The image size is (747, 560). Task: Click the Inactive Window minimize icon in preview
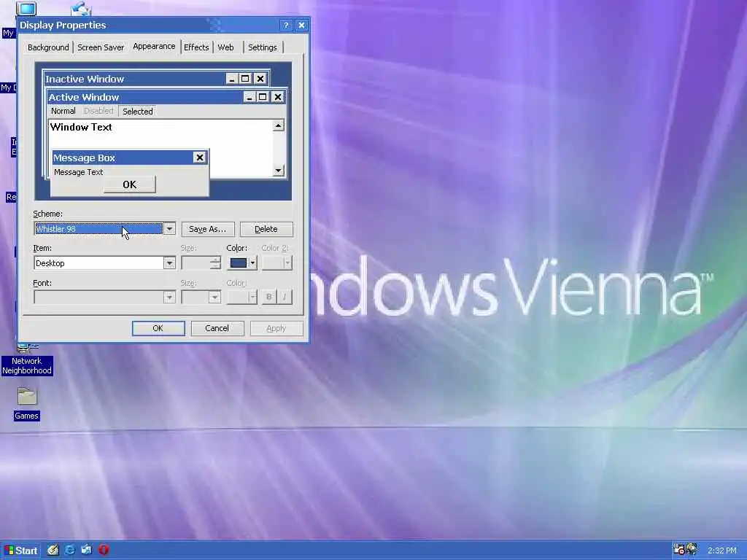coord(232,79)
